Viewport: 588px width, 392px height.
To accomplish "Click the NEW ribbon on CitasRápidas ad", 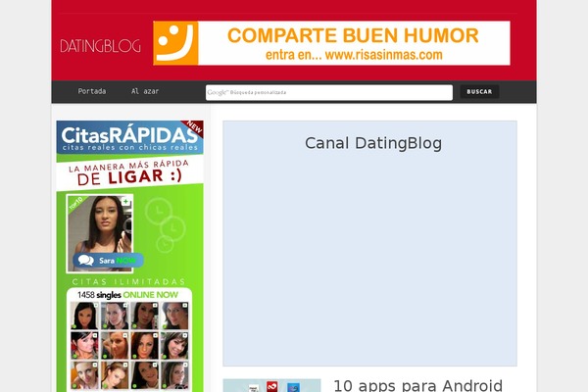I will coord(194,127).
